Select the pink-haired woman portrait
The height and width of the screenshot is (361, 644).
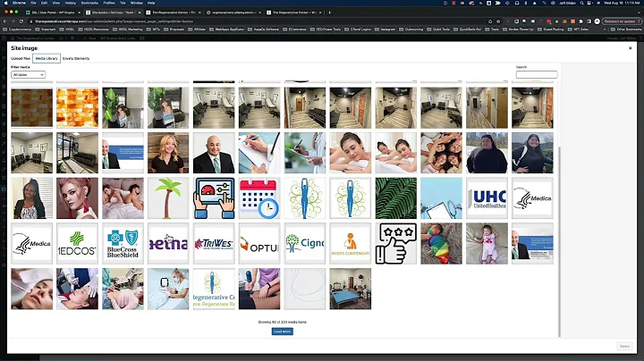coord(77,198)
